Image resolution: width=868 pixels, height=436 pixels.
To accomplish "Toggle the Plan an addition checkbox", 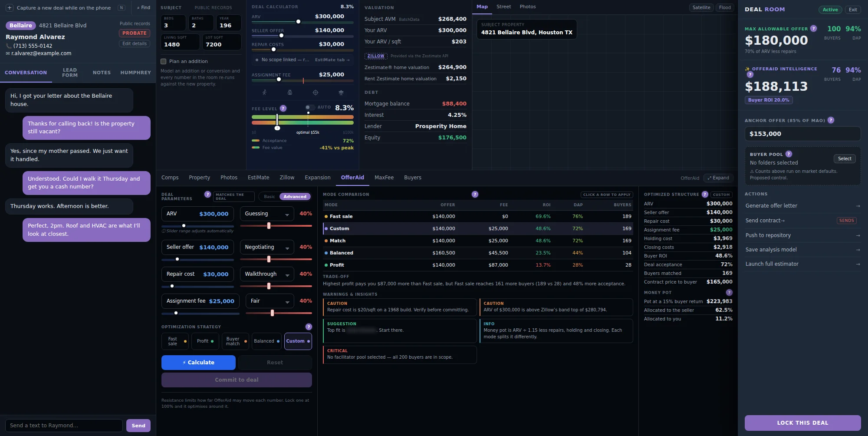I will [164, 61].
